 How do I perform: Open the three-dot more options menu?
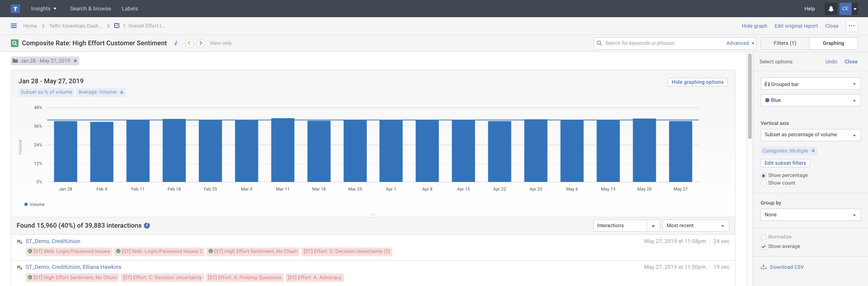[851, 26]
